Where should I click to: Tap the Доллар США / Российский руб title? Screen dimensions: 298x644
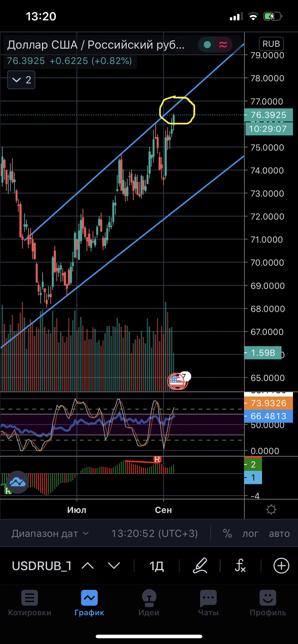tap(96, 45)
